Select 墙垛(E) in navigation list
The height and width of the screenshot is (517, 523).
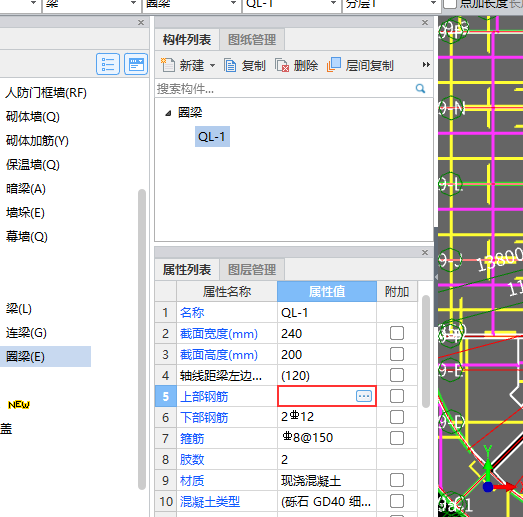(x=25, y=213)
